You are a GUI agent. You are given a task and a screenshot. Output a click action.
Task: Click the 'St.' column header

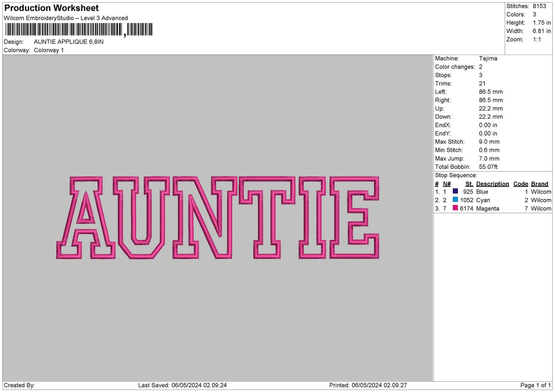click(469, 184)
